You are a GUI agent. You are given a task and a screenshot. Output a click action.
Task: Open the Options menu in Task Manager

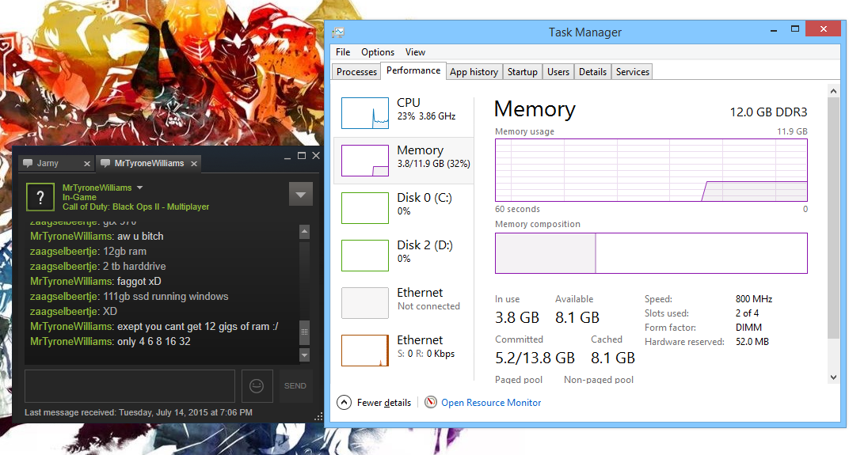click(x=378, y=52)
